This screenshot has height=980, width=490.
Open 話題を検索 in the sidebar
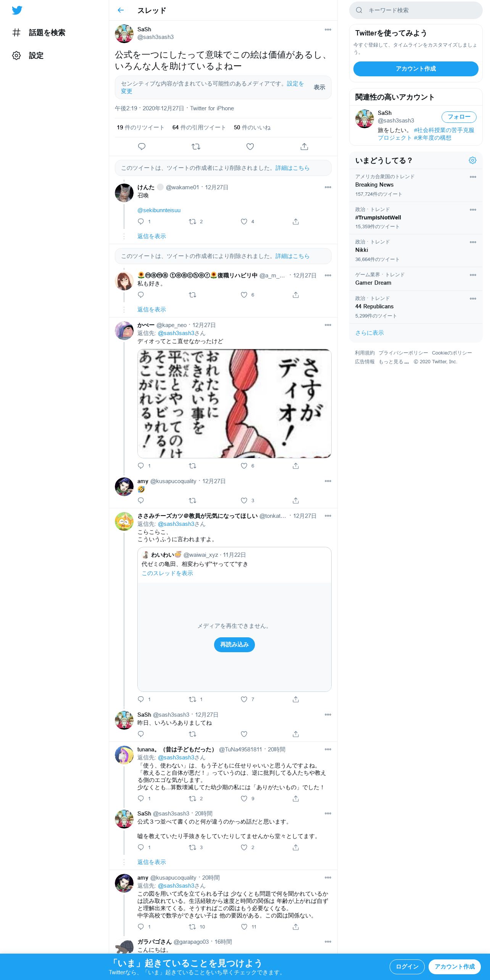click(39, 33)
